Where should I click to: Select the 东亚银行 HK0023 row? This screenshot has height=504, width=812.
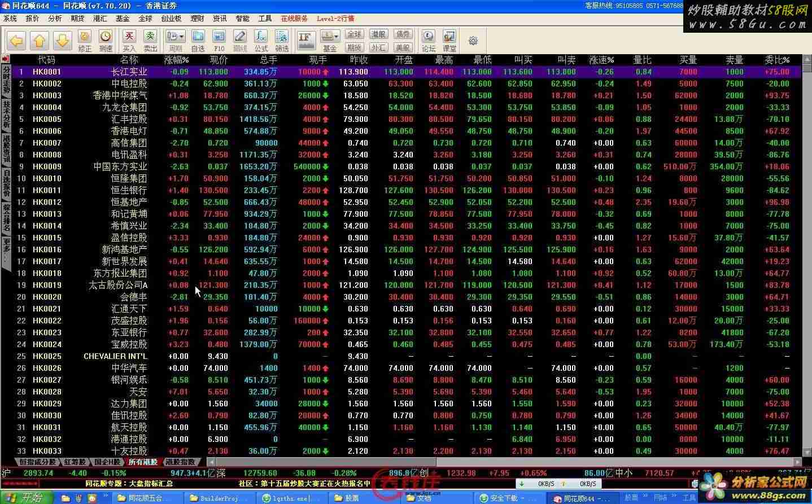tap(406, 332)
